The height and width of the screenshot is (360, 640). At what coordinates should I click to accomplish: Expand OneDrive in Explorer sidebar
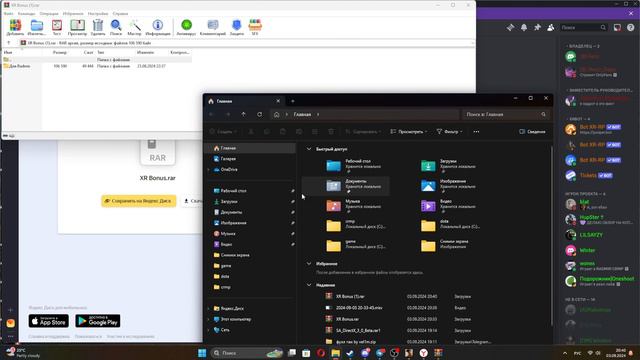(209, 169)
